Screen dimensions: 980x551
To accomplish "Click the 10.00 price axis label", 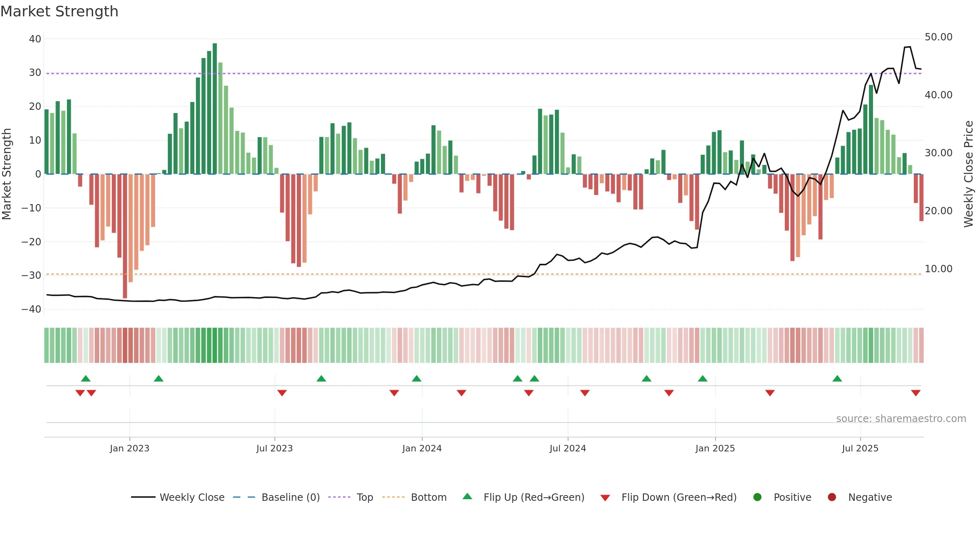I will pos(938,269).
